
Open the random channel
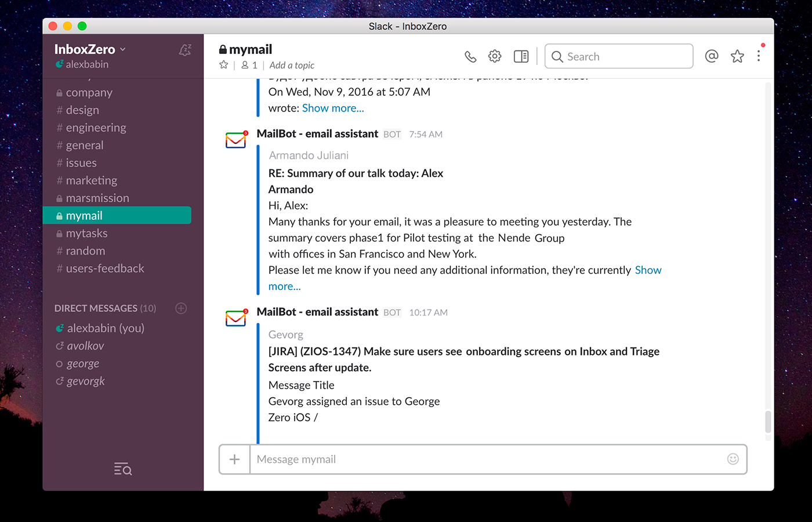[85, 251]
